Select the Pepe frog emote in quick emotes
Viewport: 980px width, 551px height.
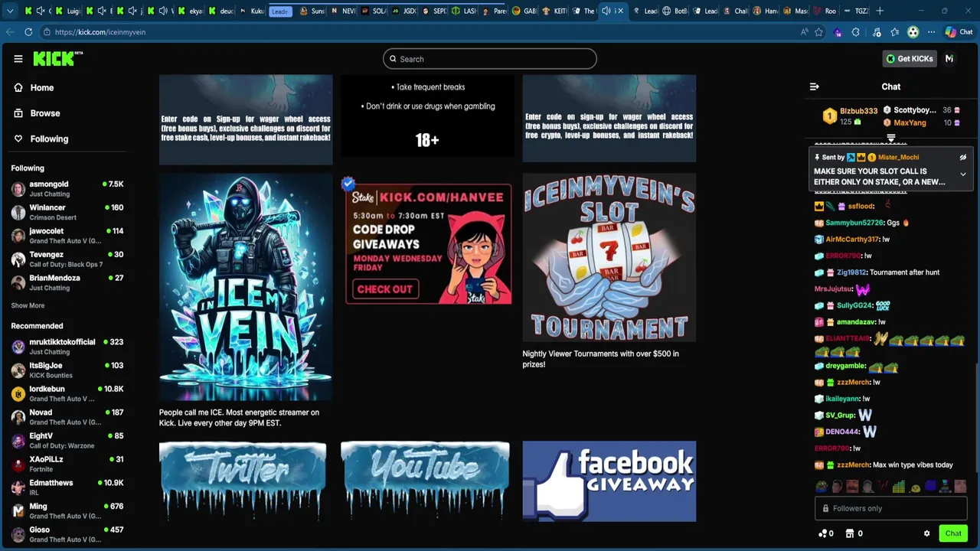(822, 487)
